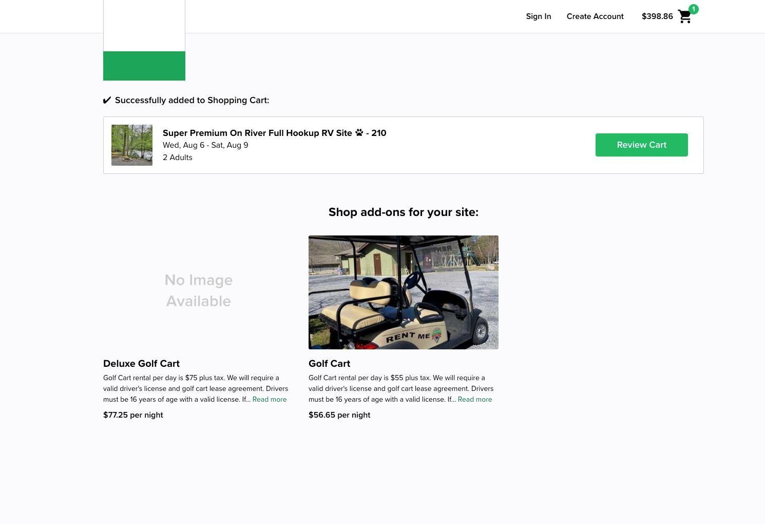Click the campground logo in header
The width and height of the screenshot is (765, 532).
point(144,40)
